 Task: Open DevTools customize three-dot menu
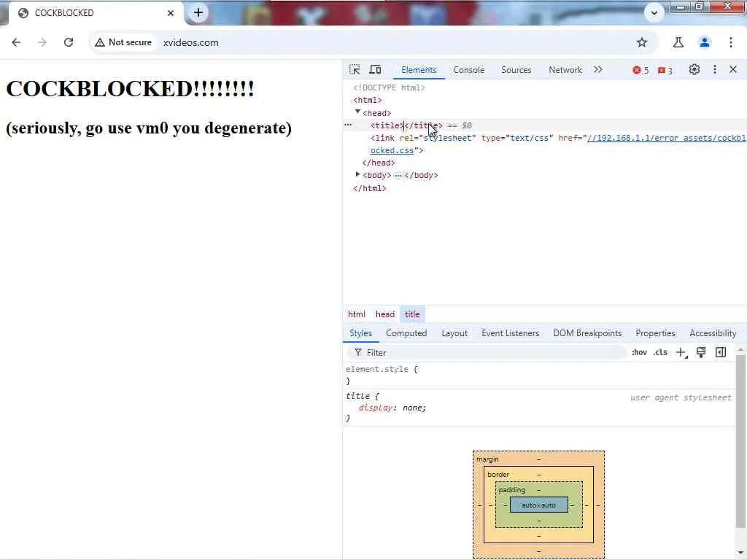(x=715, y=69)
